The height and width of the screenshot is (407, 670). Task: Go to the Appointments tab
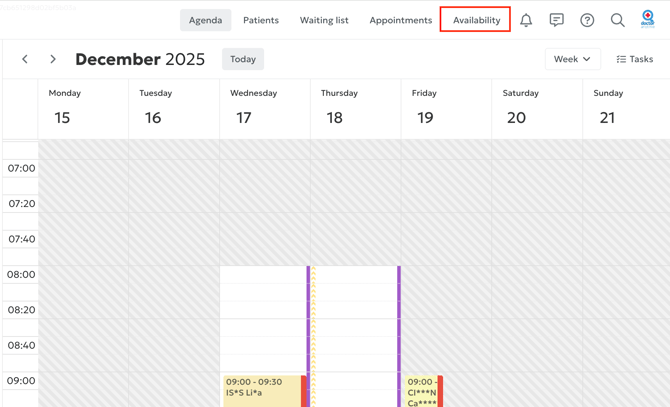pyautogui.click(x=401, y=20)
